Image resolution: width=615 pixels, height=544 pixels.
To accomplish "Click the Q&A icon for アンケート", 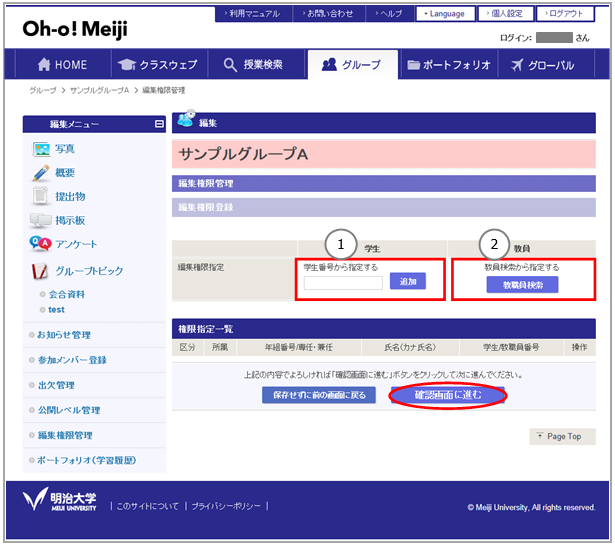I will [x=40, y=244].
